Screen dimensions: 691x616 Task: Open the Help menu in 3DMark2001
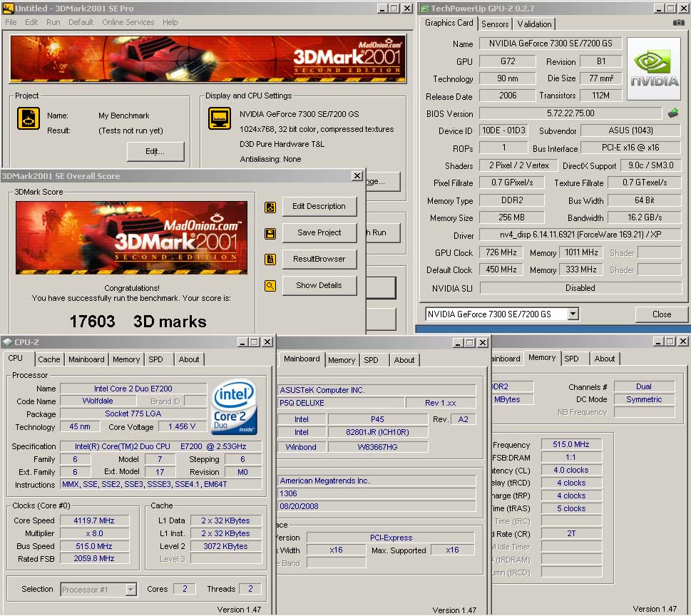coord(170,23)
